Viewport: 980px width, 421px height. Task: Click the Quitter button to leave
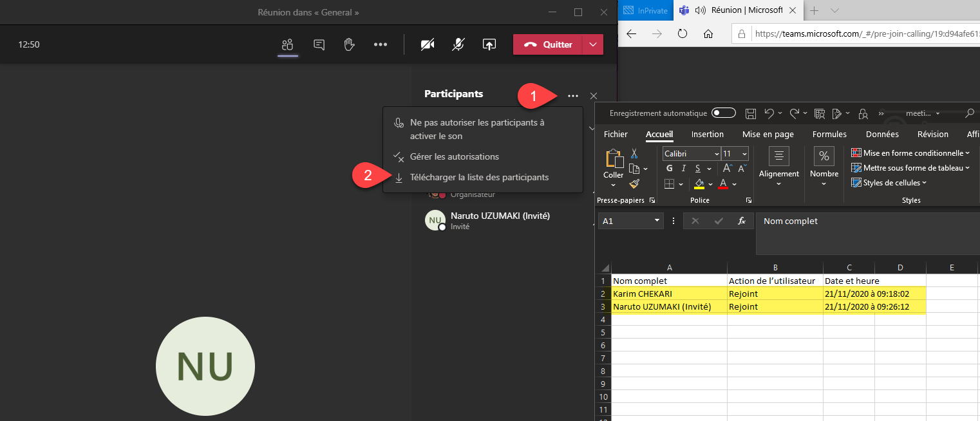click(548, 44)
